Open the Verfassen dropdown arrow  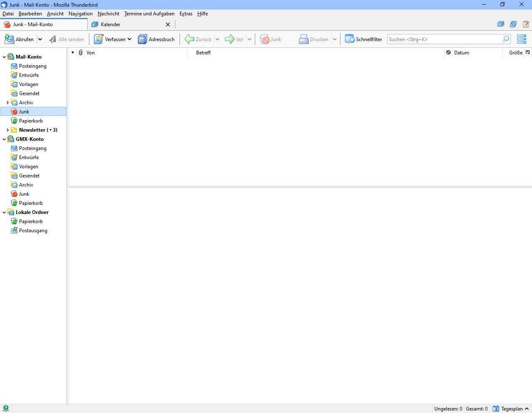(129, 39)
